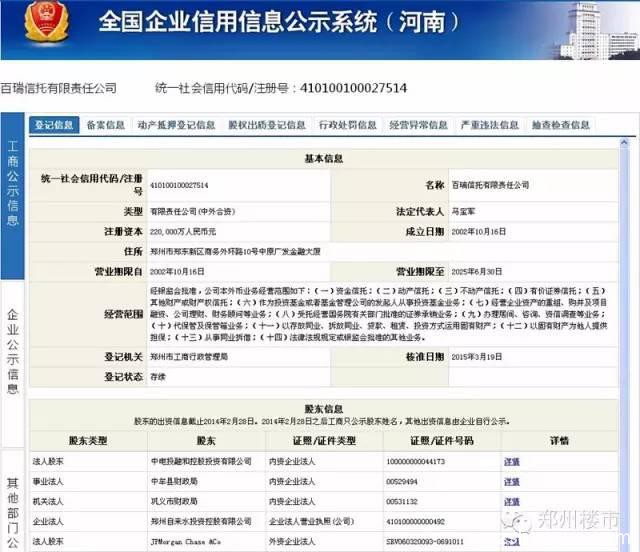Click certificate number 00529494
640x552 pixels.
tap(402, 482)
